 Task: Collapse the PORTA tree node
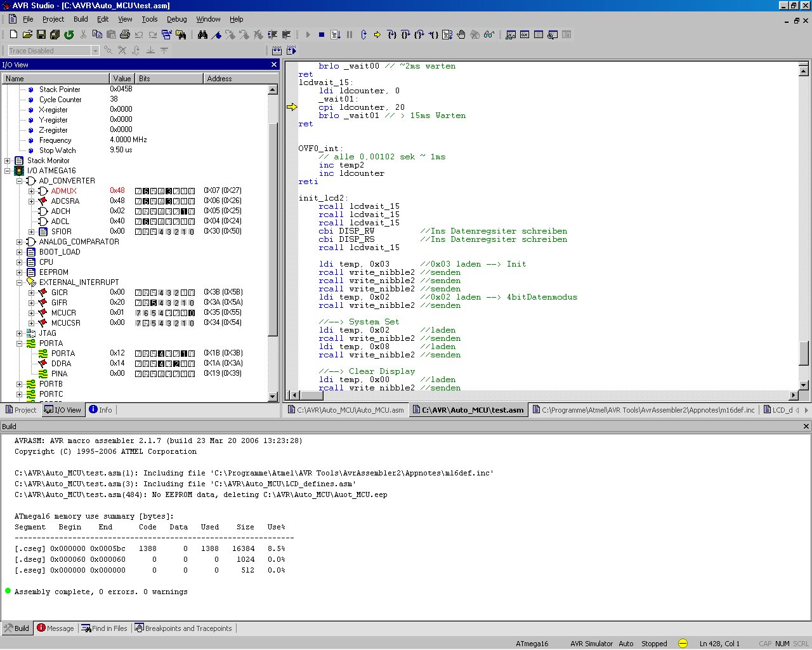point(19,343)
